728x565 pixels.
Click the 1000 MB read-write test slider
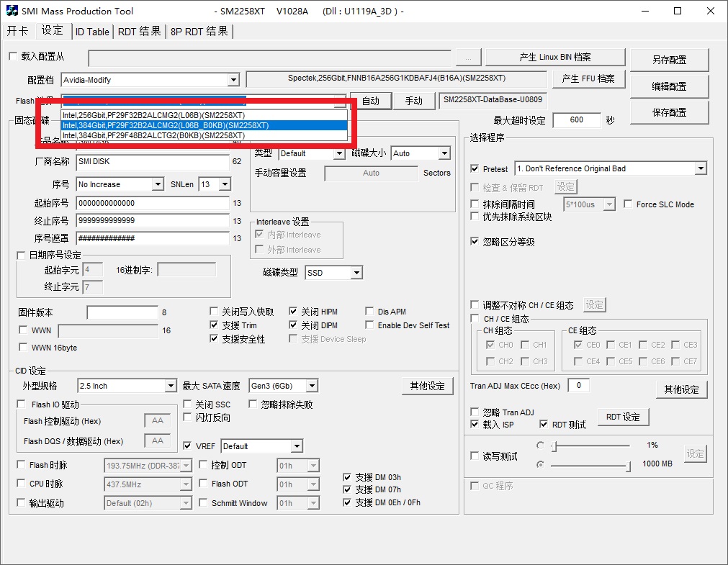click(x=590, y=466)
